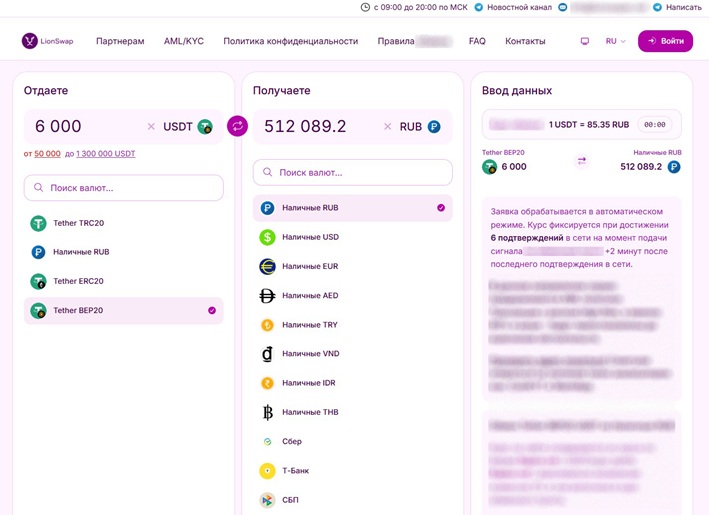Open the RU language dropdown
The height and width of the screenshot is (515, 709).
(x=615, y=41)
